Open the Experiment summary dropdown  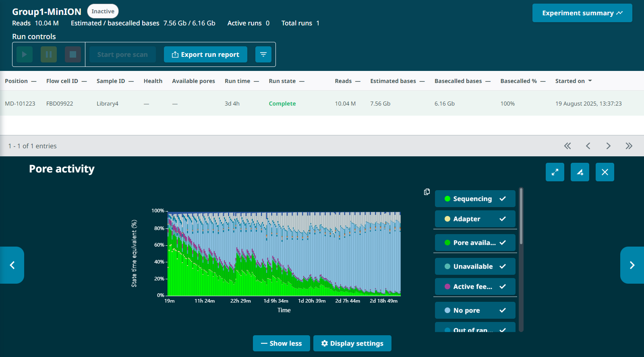[582, 13]
